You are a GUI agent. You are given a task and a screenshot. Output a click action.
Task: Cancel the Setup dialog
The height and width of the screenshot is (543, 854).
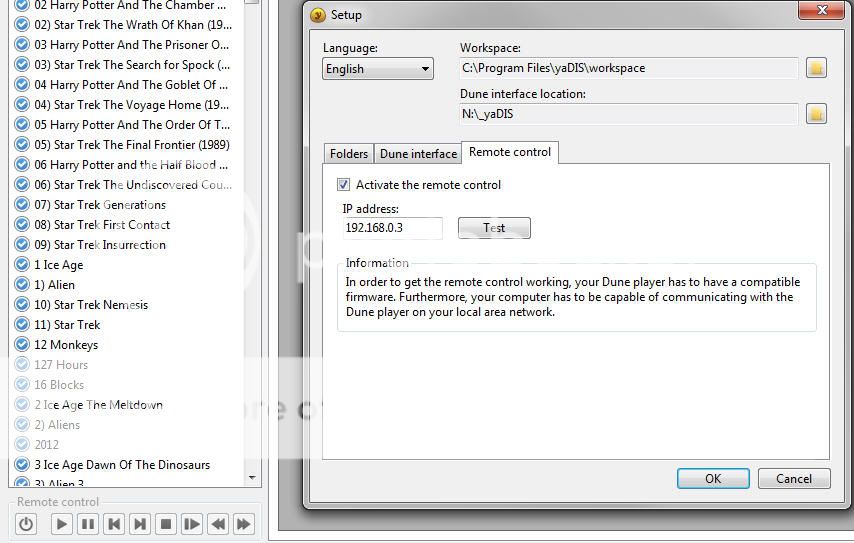tap(794, 479)
